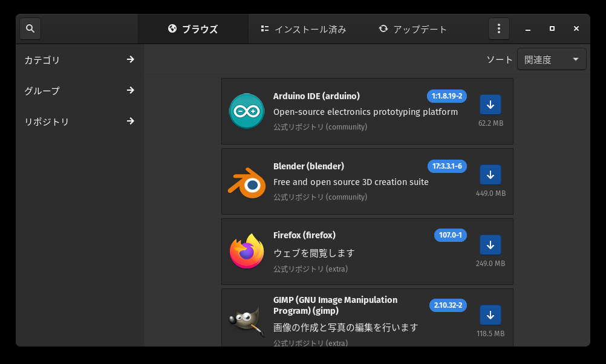Switch to the インストール済み tab
This screenshot has height=364, width=606.
[x=304, y=29]
